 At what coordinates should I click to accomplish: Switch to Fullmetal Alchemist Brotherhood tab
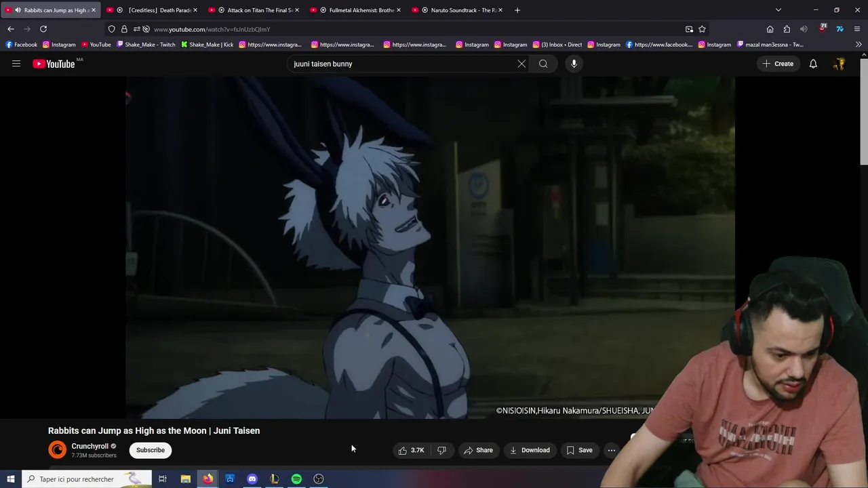pos(357,10)
